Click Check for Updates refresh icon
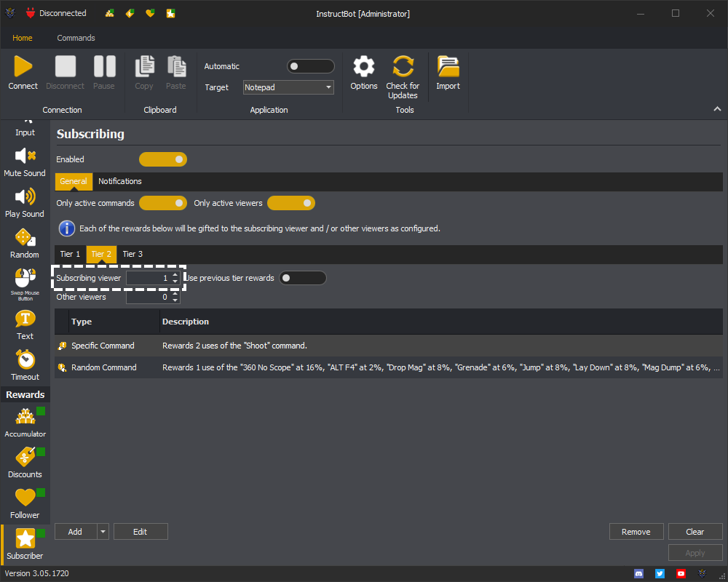728x582 pixels. click(x=403, y=66)
